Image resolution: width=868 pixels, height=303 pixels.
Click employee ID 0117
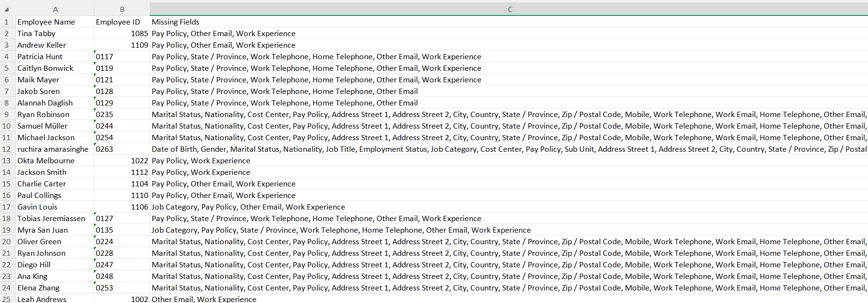[122, 56]
